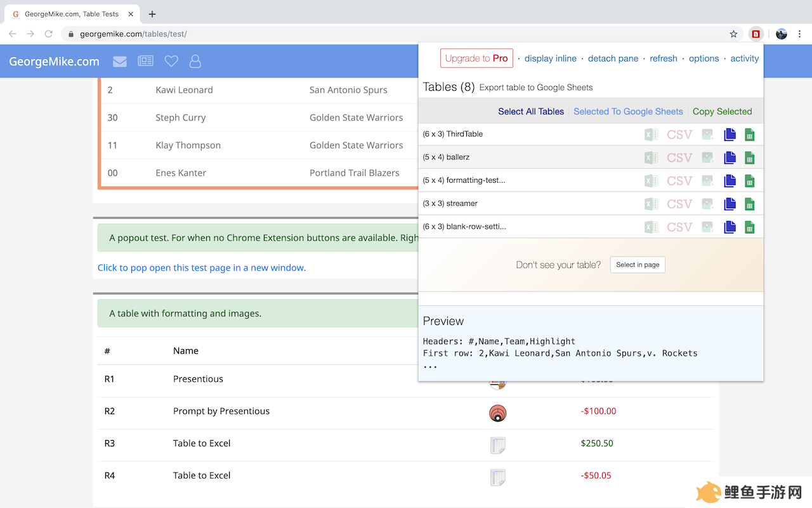Click Select All Tables
Image resolution: width=812 pixels, height=508 pixels.
(x=531, y=111)
